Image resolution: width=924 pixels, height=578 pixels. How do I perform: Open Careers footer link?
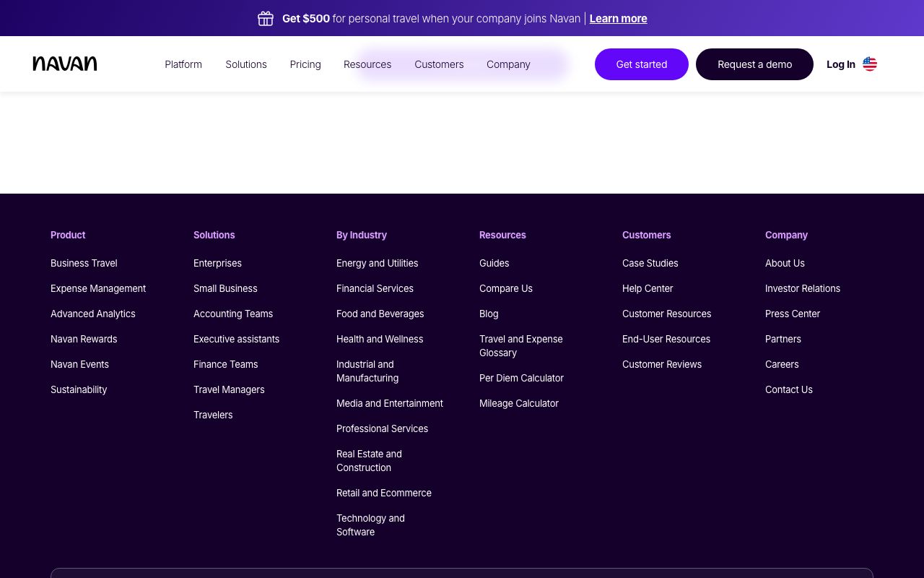coord(782,365)
